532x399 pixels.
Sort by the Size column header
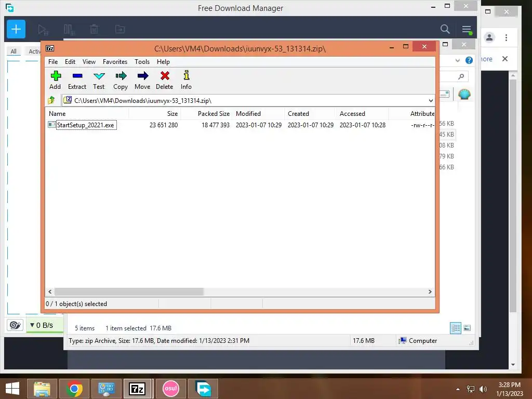(155, 114)
